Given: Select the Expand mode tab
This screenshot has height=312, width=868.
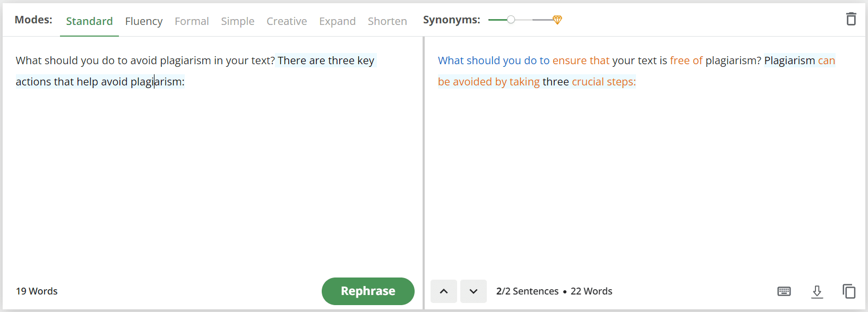Looking at the screenshot, I should (337, 21).
